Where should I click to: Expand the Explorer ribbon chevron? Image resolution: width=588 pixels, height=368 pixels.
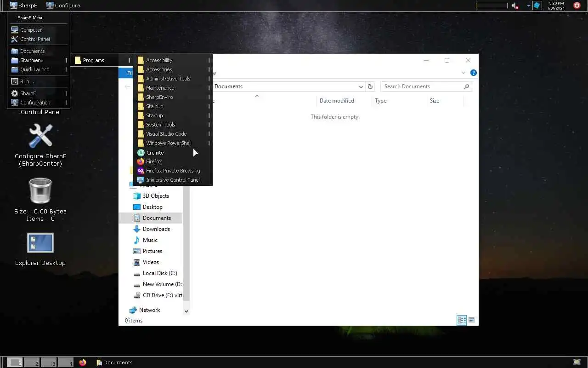[x=463, y=73]
